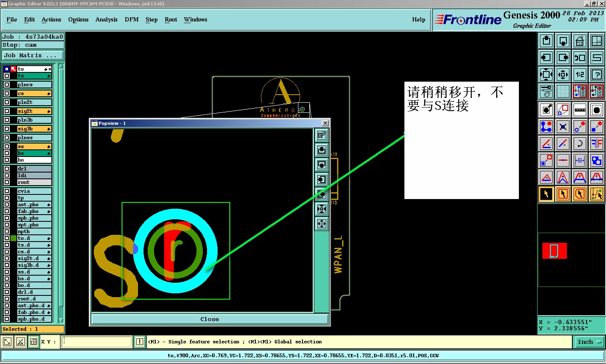This screenshot has width=606, height=364.
Task: Open the DFM menu
Action: tap(132, 19)
